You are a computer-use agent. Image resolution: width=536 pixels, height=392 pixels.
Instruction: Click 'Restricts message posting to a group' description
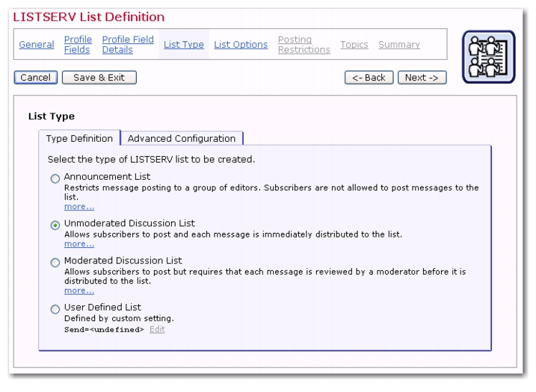click(x=271, y=192)
